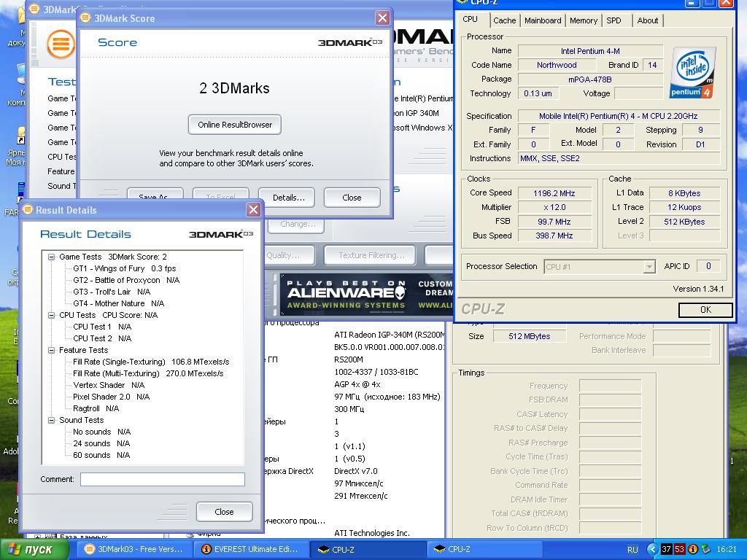
Task: Select CPU Test 1 row
Action: coord(102,327)
